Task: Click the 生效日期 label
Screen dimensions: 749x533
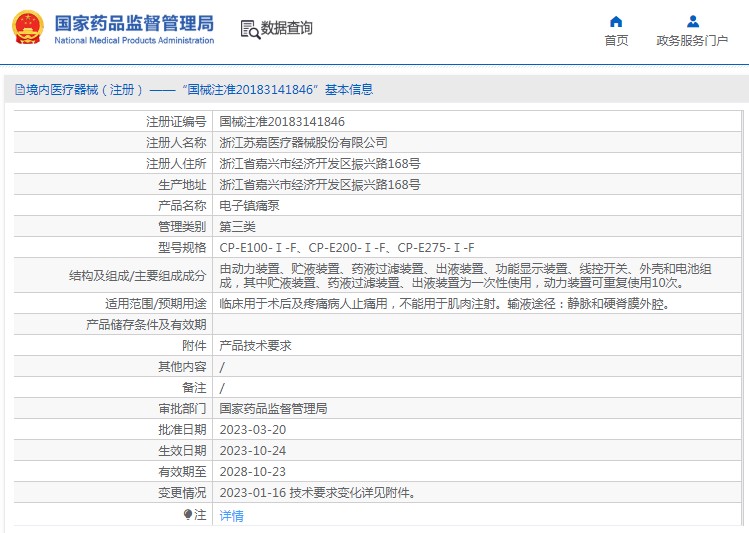Action: coord(182,451)
